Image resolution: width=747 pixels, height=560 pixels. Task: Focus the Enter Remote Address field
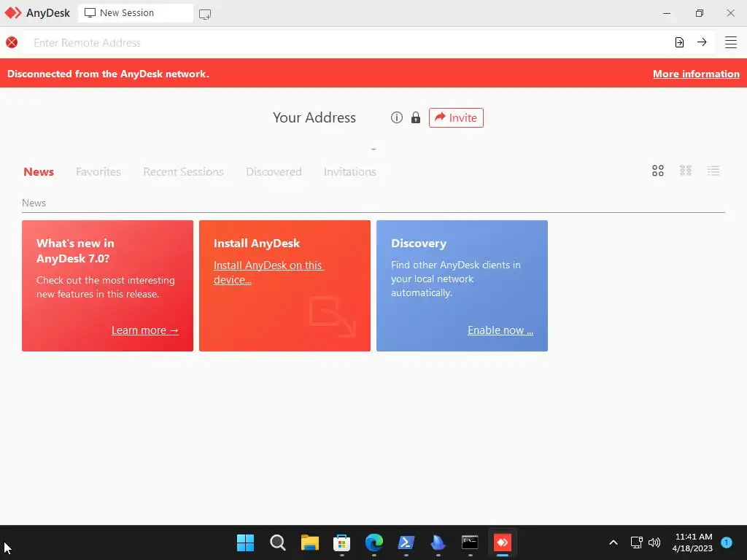(x=348, y=42)
